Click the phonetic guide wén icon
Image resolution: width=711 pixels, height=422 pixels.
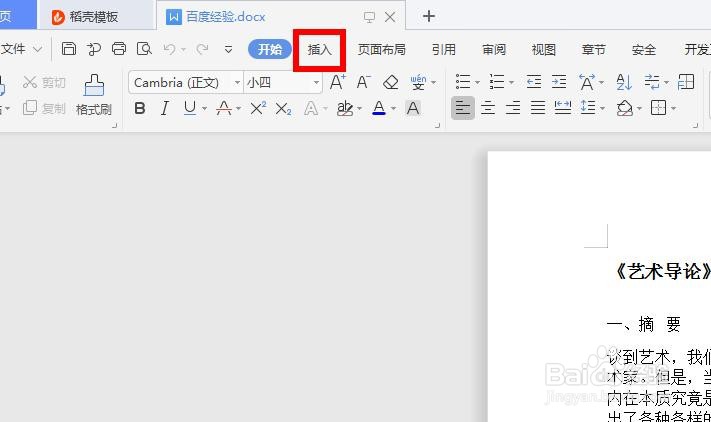[x=418, y=82]
